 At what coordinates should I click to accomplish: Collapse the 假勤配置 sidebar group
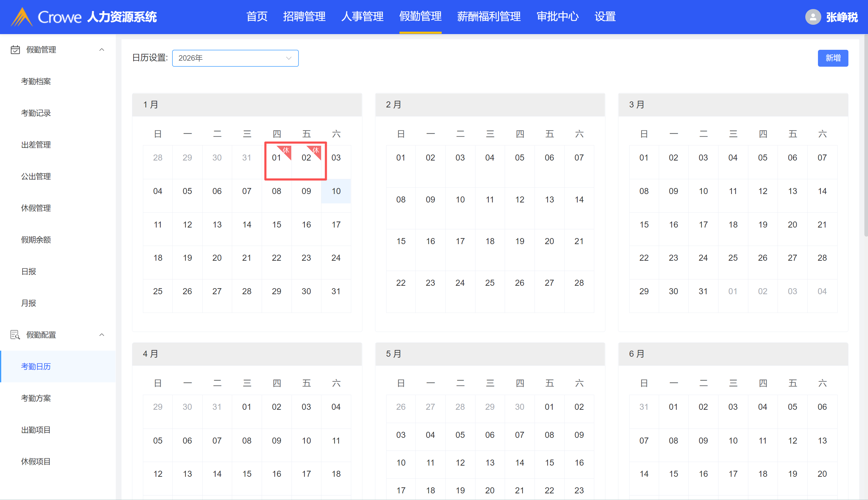(102, 335)
